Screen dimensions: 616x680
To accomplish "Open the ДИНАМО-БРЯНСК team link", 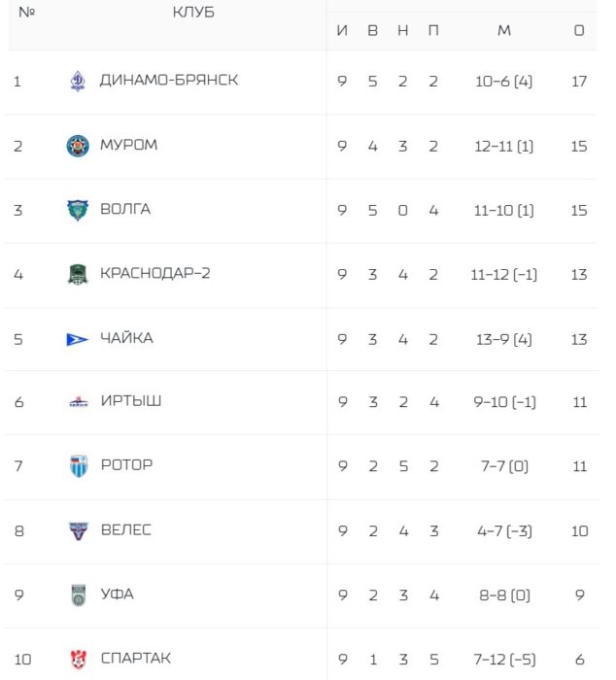I will click(x=169, y=81).
